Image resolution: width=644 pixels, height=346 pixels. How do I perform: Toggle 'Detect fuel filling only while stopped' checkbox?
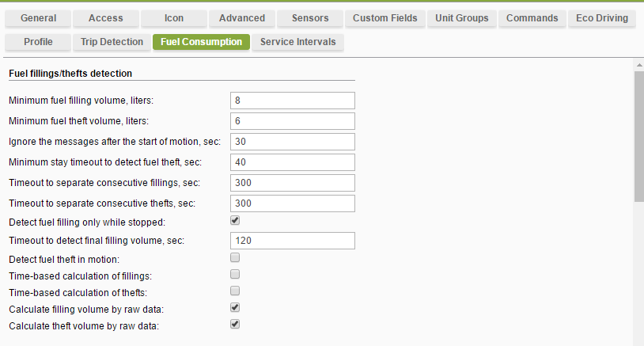[x=235, y=221]
